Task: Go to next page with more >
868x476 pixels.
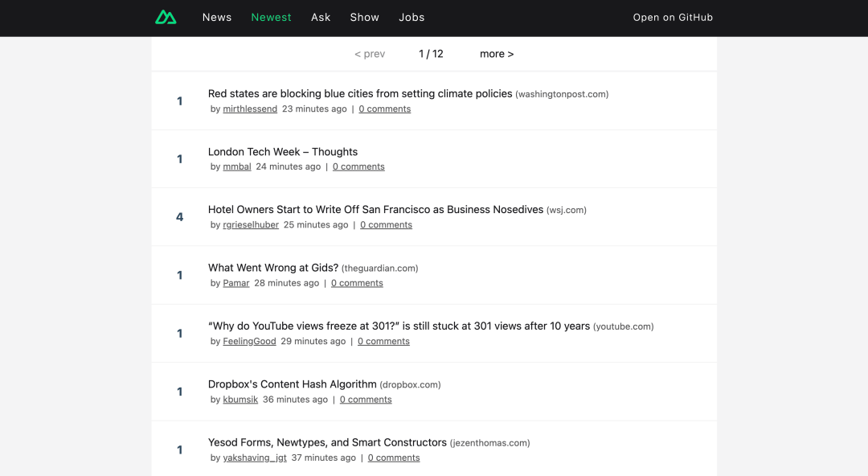Action: (x=496, y=54)
